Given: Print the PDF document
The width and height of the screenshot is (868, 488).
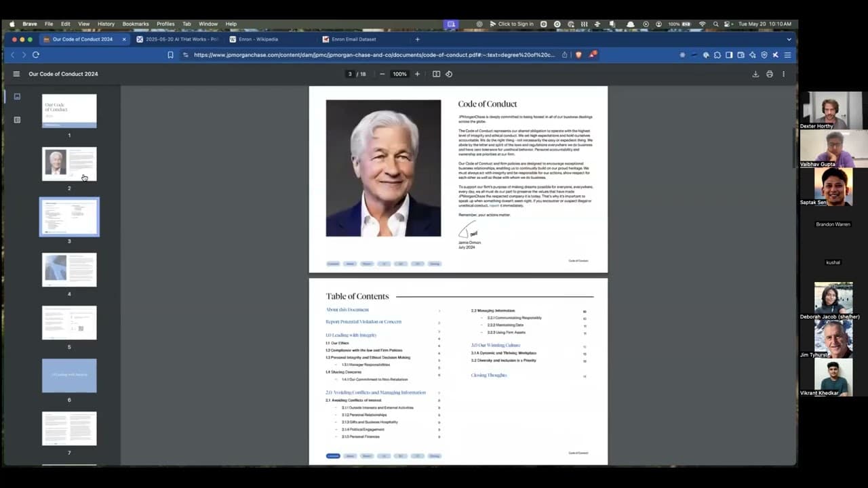Looking at the screenshot, I should tap(770, 74).
